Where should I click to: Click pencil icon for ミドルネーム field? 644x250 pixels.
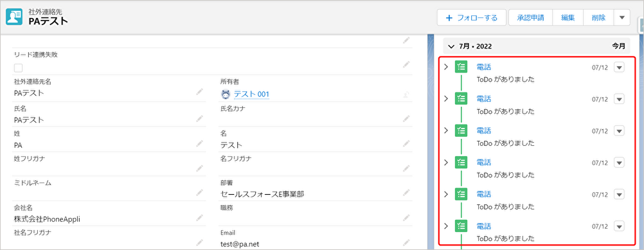(x=200, y=192)
